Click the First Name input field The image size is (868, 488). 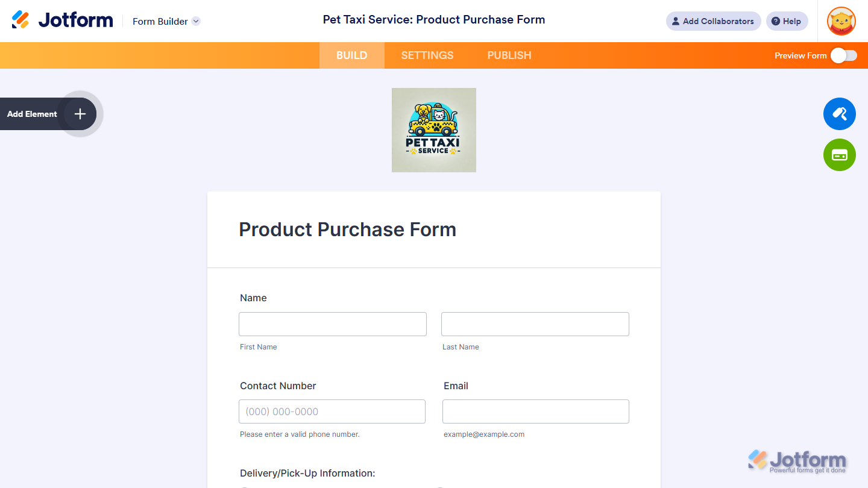pyautogui.click(x=333, y=324)
